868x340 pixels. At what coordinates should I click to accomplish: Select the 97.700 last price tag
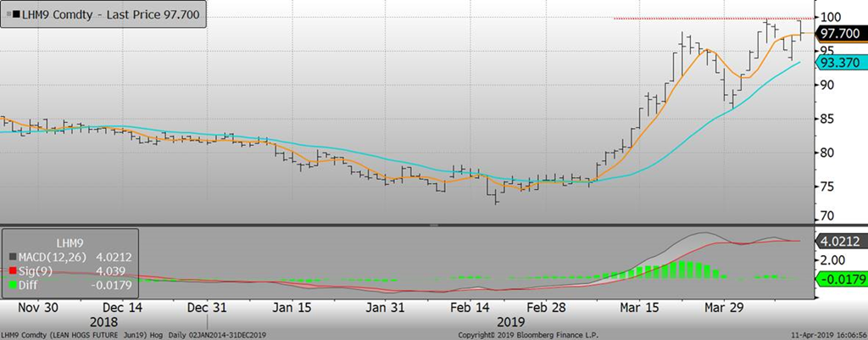[x=838, y=34]
